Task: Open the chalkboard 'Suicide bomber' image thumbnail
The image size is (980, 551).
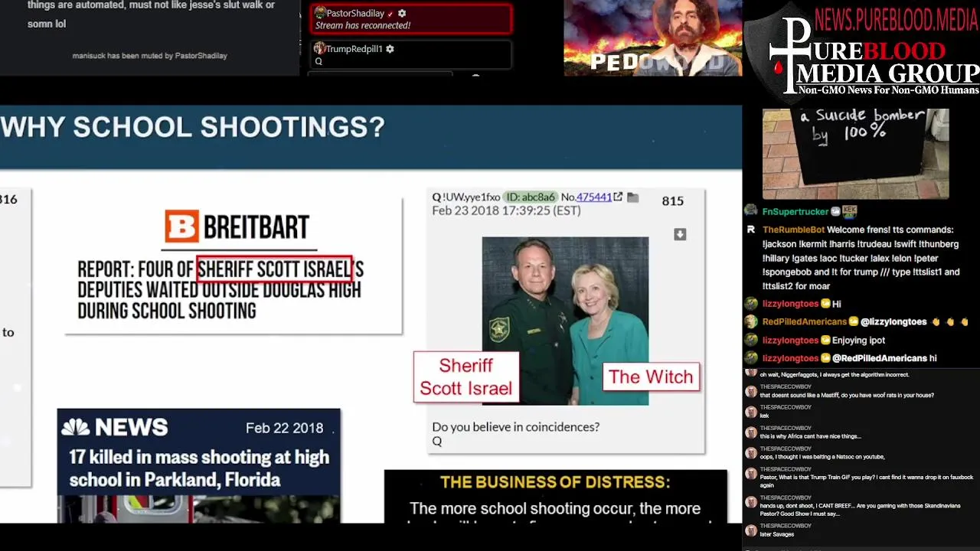Action: pyautogui.click(x=855, y=154)
